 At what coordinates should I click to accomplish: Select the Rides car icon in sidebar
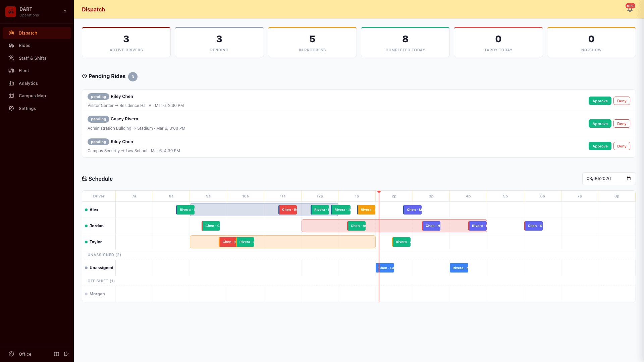pyautogui.click(x=12, y=45)
